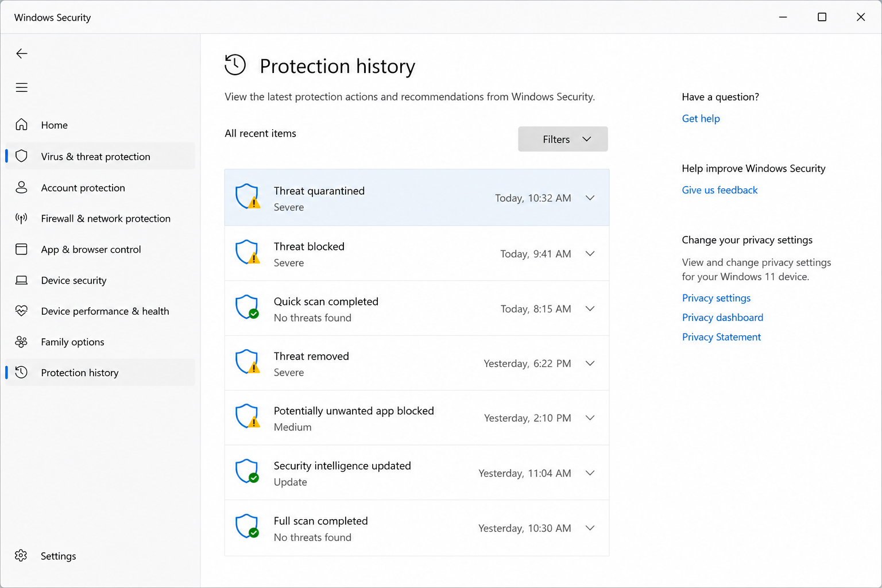Image resolution: width=882 pixels, height=588 pixels.
Task: Open Firewall & network protection page
Action: (100, 218)
